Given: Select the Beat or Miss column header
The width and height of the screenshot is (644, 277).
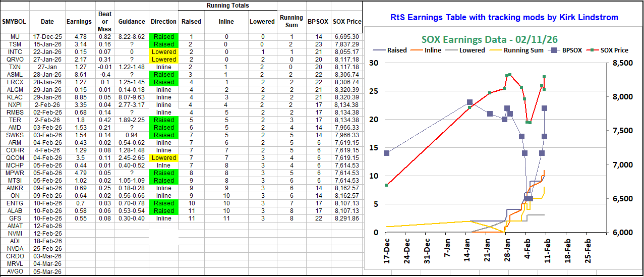Looking at the screenshot, I should tap(105, 22).
